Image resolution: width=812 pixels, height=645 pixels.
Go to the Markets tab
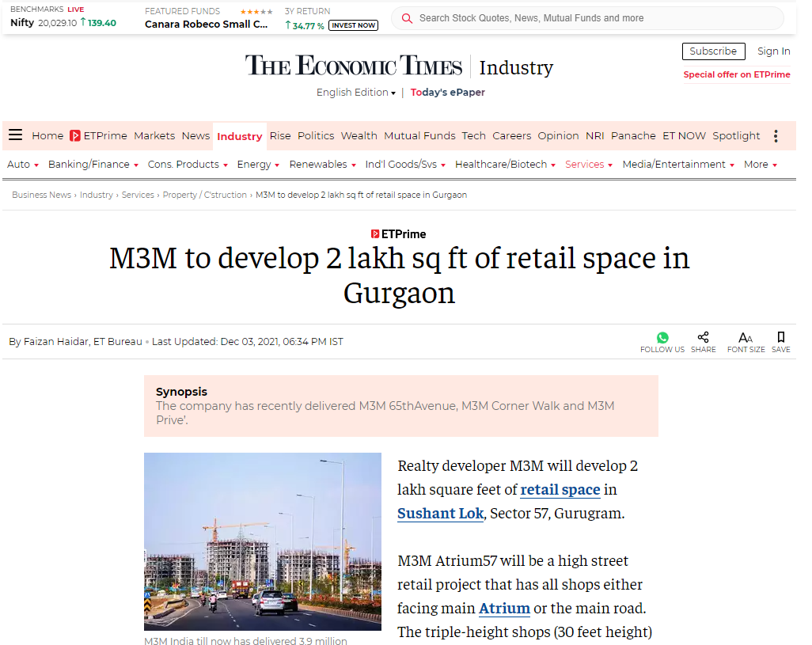154,136
